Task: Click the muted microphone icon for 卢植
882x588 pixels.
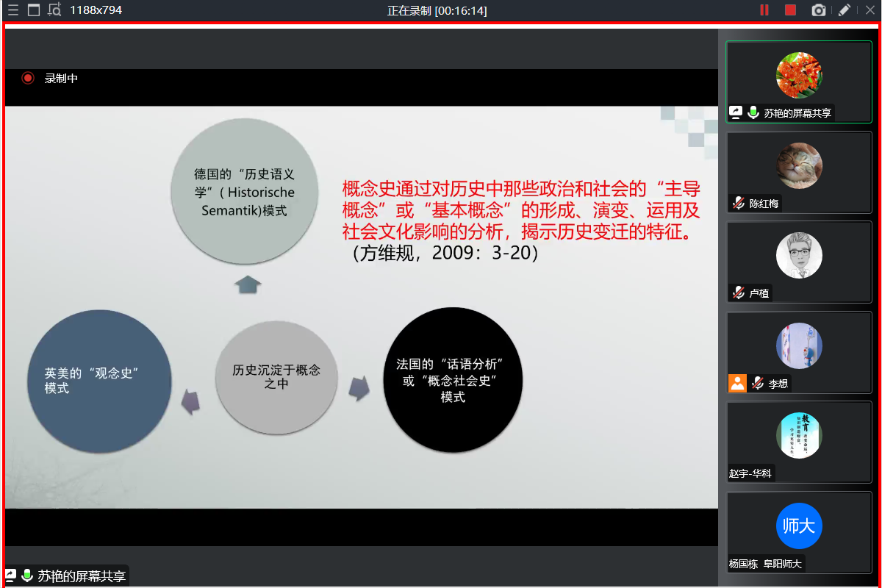Action: 738,293
